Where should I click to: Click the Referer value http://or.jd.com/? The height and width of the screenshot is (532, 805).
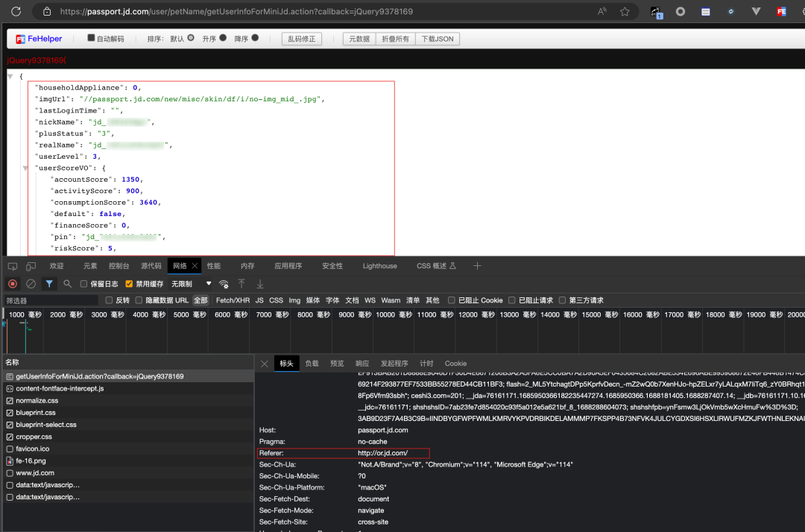click(x=382, y=453)
